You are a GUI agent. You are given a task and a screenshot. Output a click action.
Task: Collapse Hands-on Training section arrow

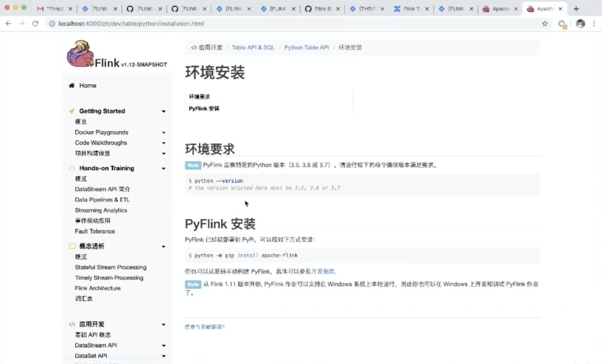163,168
